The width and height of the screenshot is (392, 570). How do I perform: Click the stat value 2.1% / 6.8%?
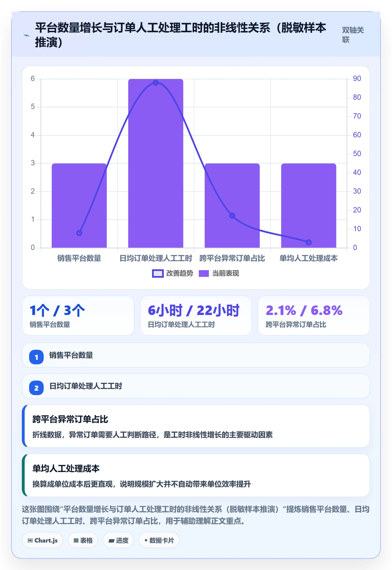coord(304,311)
